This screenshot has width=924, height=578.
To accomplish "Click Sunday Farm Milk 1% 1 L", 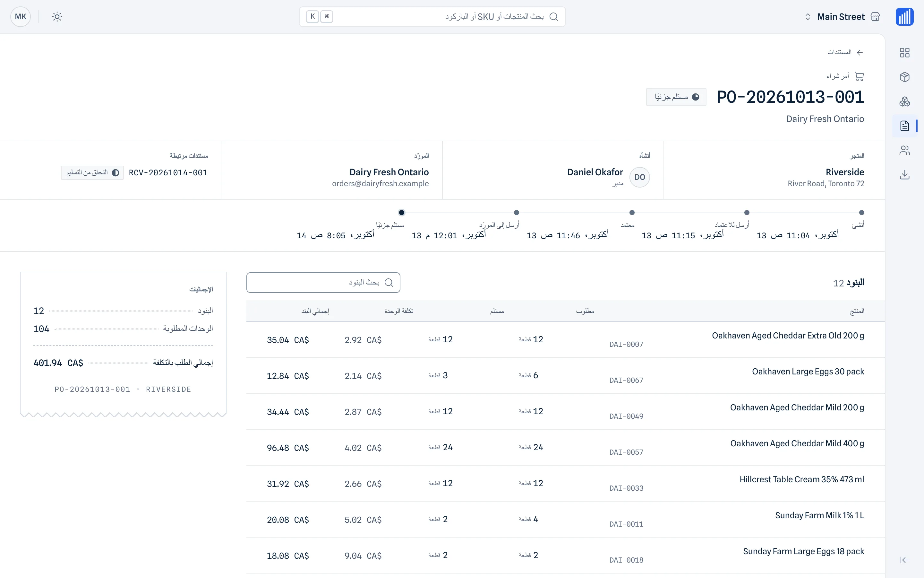I will 819,515.
